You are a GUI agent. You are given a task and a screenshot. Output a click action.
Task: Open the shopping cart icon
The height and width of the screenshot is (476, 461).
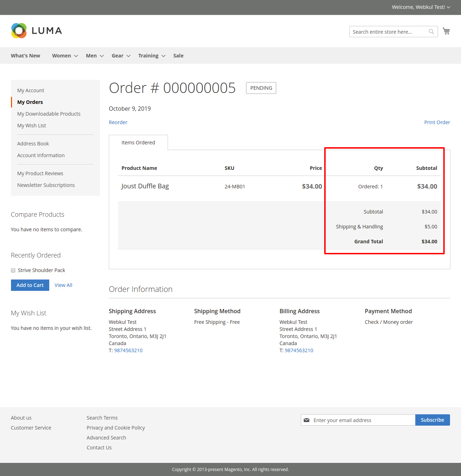click(446, 31)
